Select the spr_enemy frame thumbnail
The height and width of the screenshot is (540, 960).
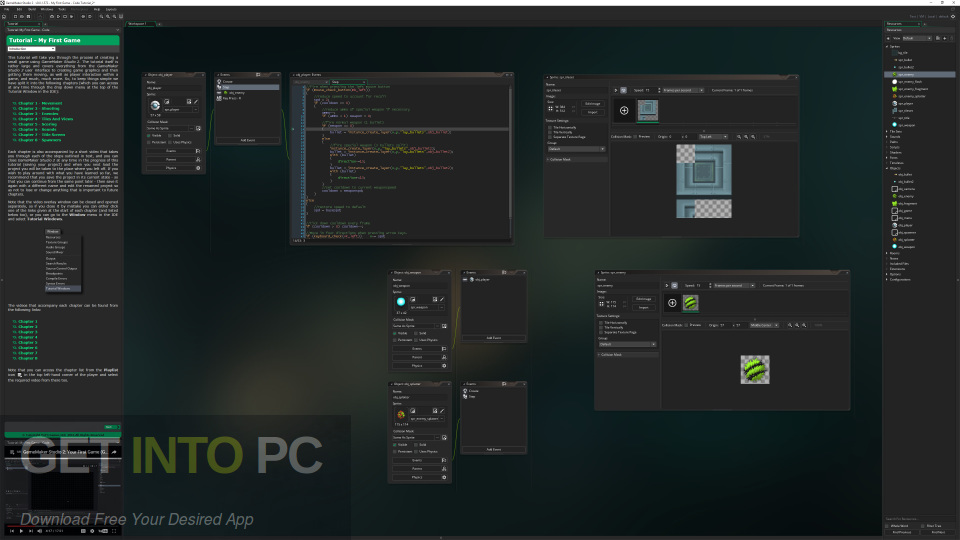(691, 303)
